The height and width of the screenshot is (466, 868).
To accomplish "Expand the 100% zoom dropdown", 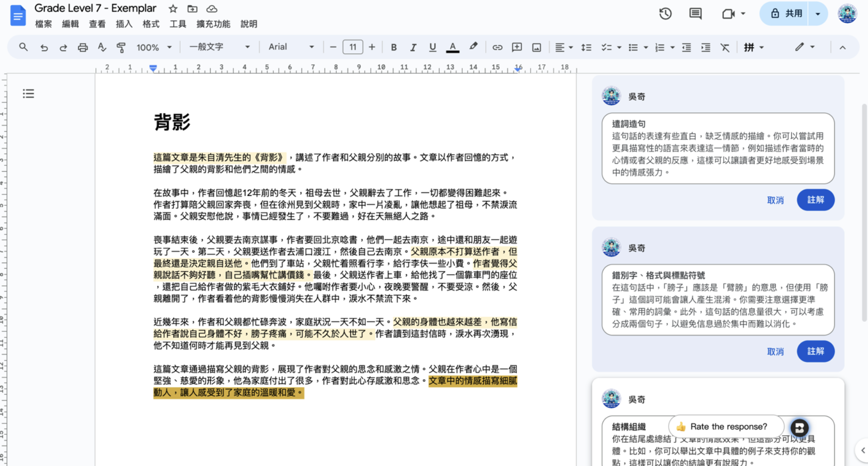I will 154,47.
